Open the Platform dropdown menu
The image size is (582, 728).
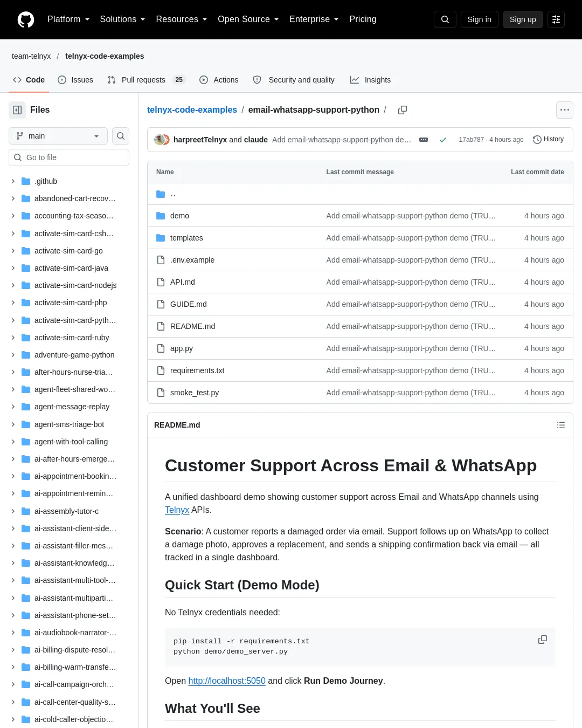(x=68, y=19)
